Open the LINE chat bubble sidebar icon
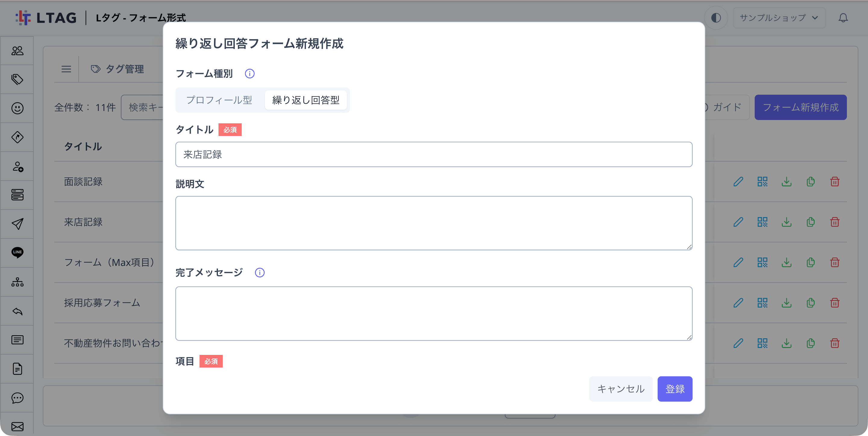The width and height of the screenshot is (868, 436). pyautogui.click(x=17, y=253)
